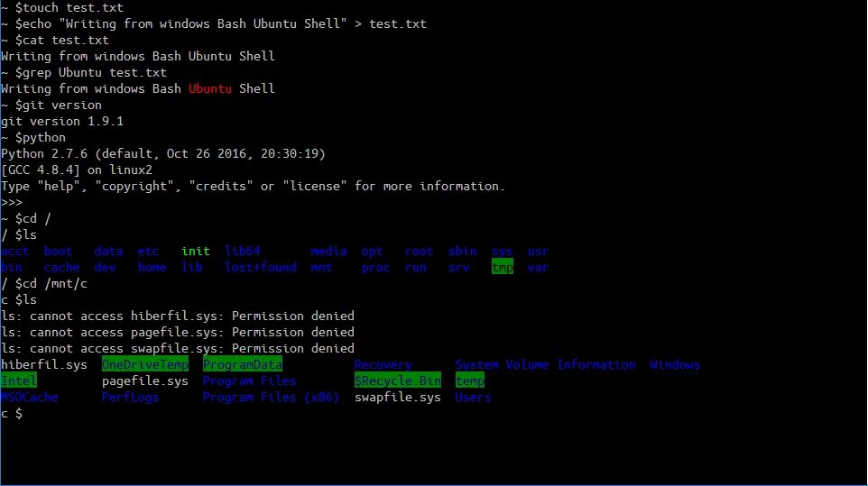Click the 'cannot access pagefile.sys' error line
Image resolution: width=868 pixels, height=486 pixels.
pos(178,332)
